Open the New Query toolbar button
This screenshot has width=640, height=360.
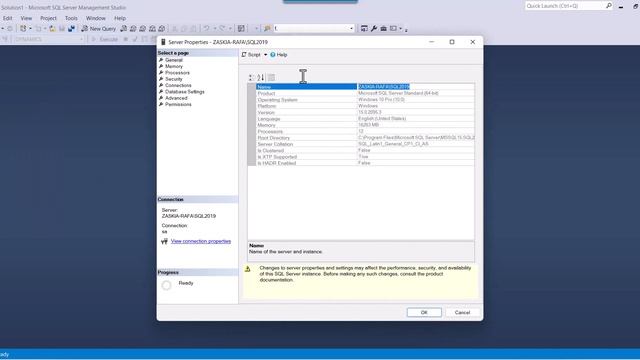pyautogui.click(x=98, y=29)
